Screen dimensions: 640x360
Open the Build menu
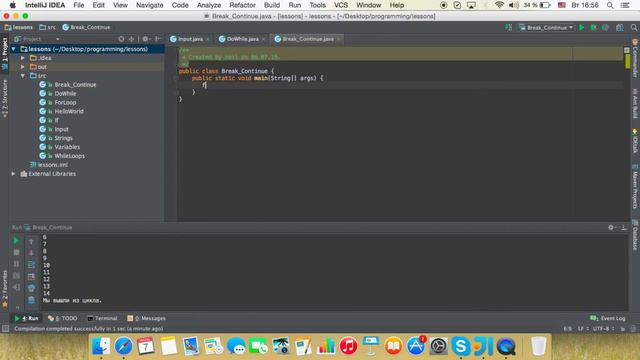(x=272, y=5)
